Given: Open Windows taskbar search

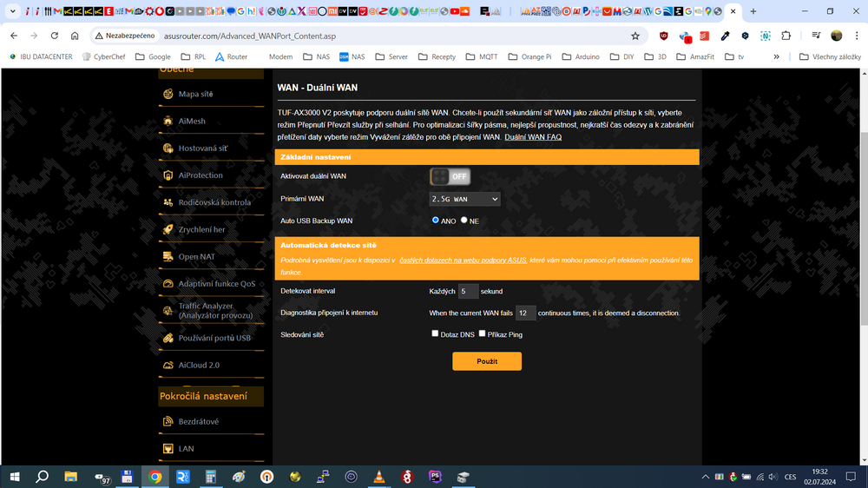Looking at the screenshot, I should tap(42, 477).
